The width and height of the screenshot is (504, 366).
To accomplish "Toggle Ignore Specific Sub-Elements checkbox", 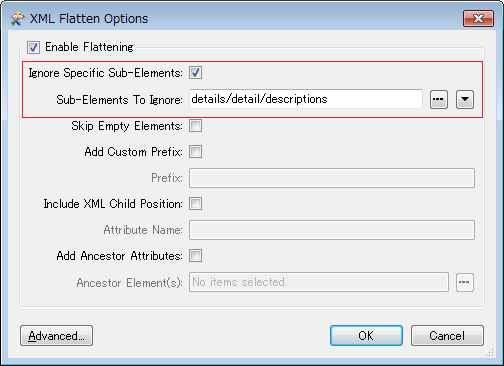I will 195,73.
